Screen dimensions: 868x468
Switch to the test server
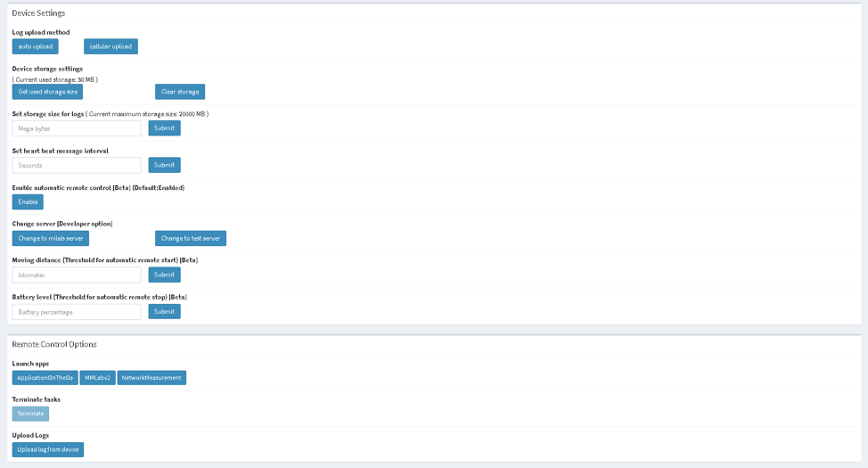(x=191, y=239)
